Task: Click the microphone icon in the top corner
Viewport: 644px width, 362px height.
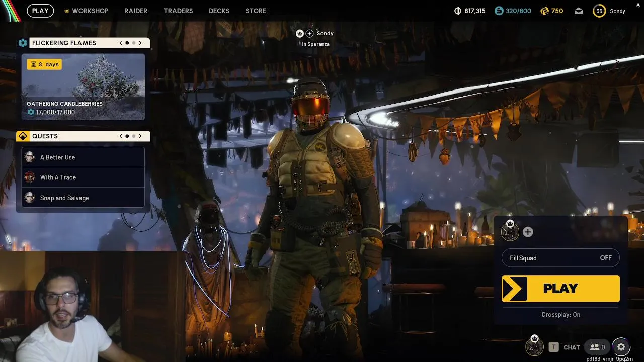Action: coord(638,6)
